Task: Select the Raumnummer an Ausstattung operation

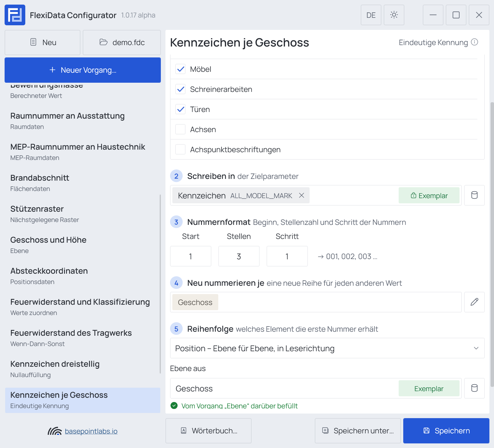Action: (x=83, y=121)
